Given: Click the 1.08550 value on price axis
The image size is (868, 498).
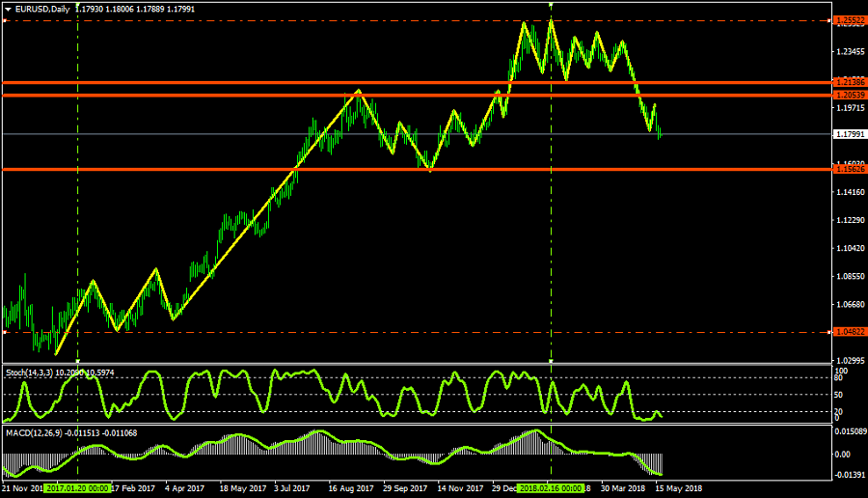Looking at the screenshot, I should [851, 276].
